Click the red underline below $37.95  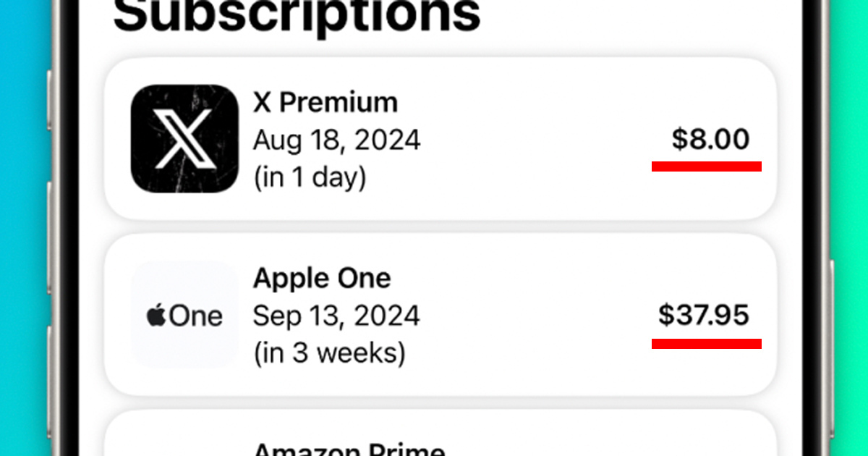[707, 343]
